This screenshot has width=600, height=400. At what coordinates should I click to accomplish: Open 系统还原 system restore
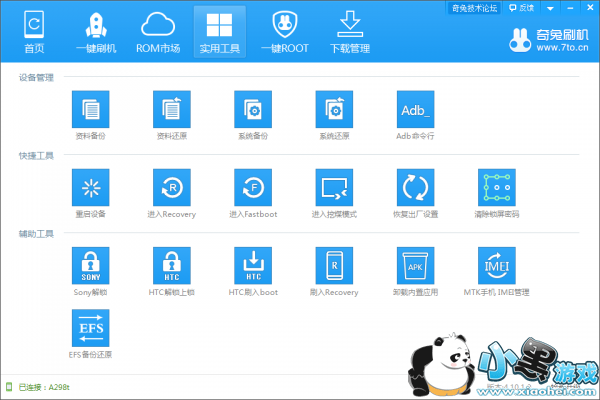coord(334,109)
